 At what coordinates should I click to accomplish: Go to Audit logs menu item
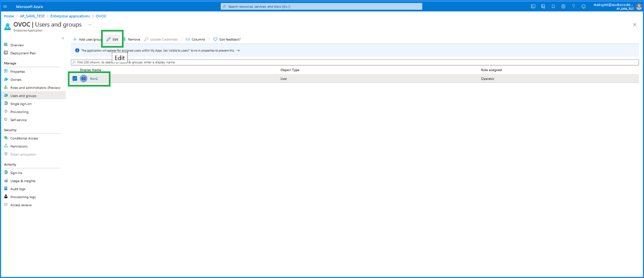18,189
